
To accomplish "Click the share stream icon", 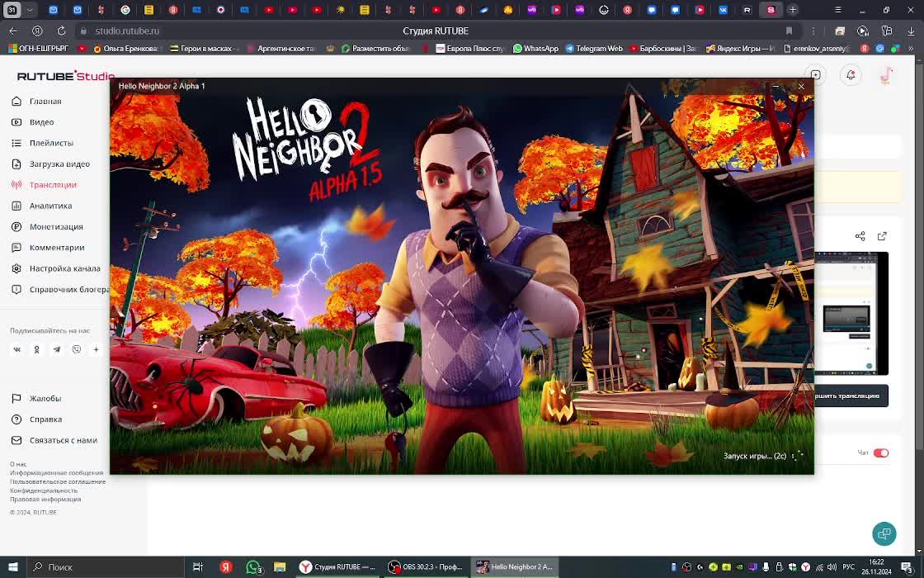I will 860,236.
